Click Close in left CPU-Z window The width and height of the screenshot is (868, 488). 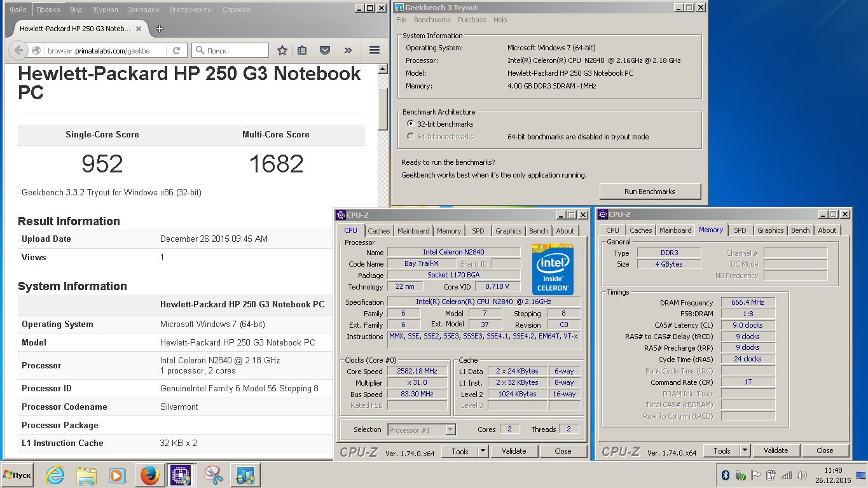point(563,451)
